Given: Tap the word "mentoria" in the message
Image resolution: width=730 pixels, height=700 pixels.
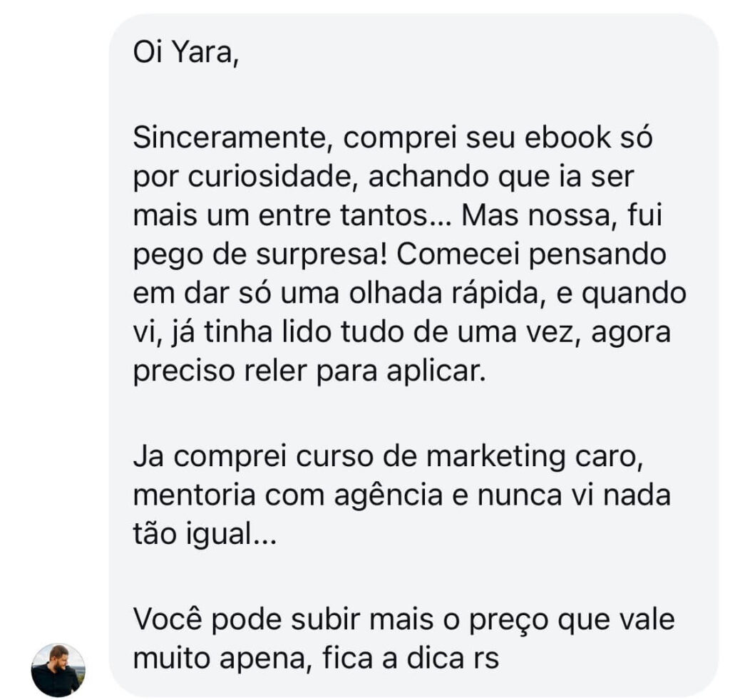Looking at the screenshot, I should 194,495.
